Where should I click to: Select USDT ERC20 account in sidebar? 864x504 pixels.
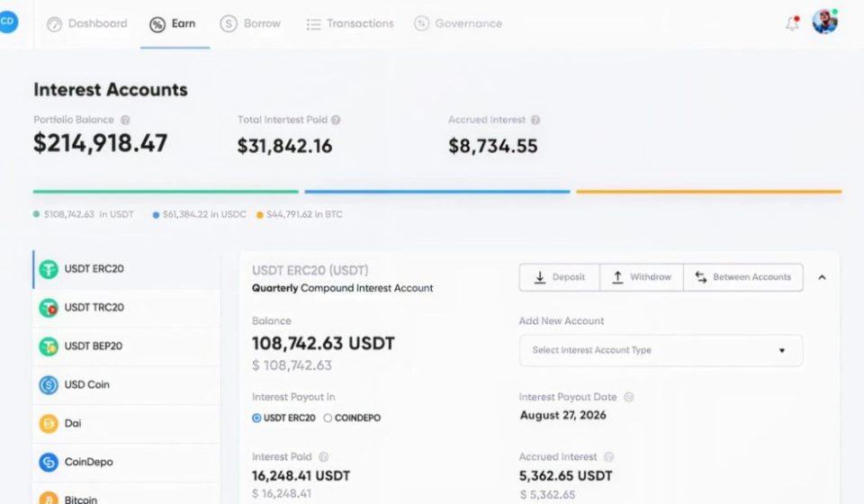coord(126,269)
